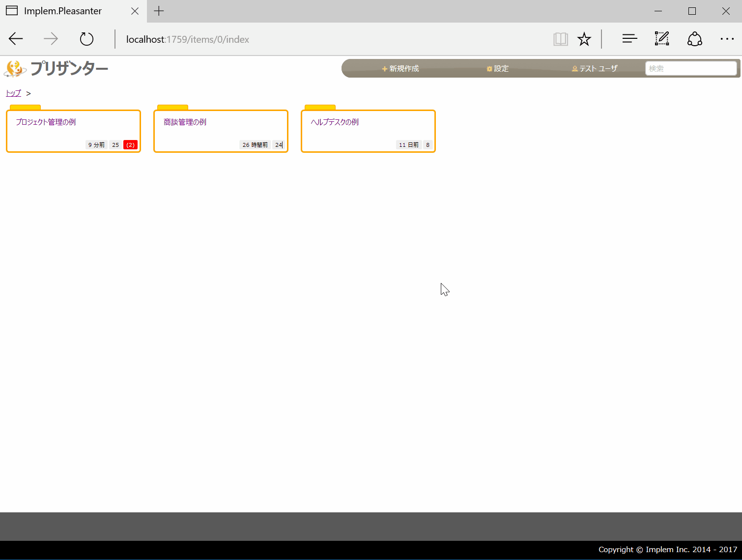Open Edge more actions menu
Screen dimensions: 742x560
point(727,39)
